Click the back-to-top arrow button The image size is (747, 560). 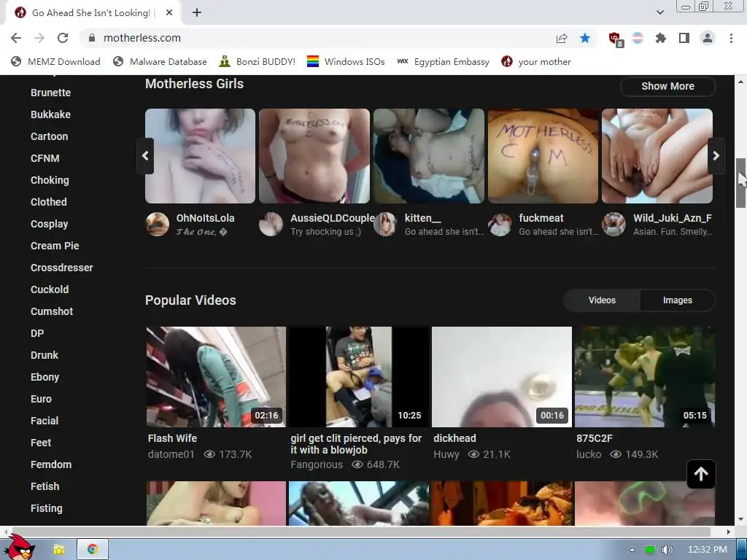point(701,474)
